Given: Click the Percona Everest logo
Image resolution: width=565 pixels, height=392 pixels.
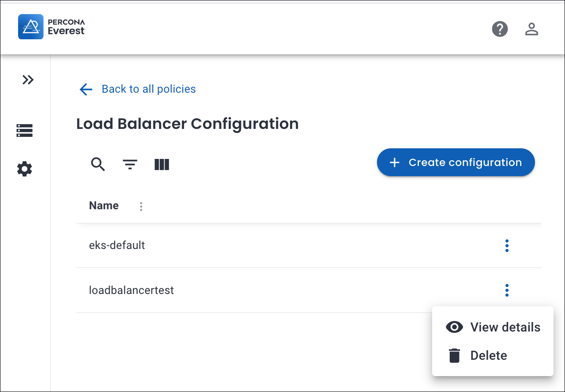Looking at the screenshot, I should [x=52, y=27].
